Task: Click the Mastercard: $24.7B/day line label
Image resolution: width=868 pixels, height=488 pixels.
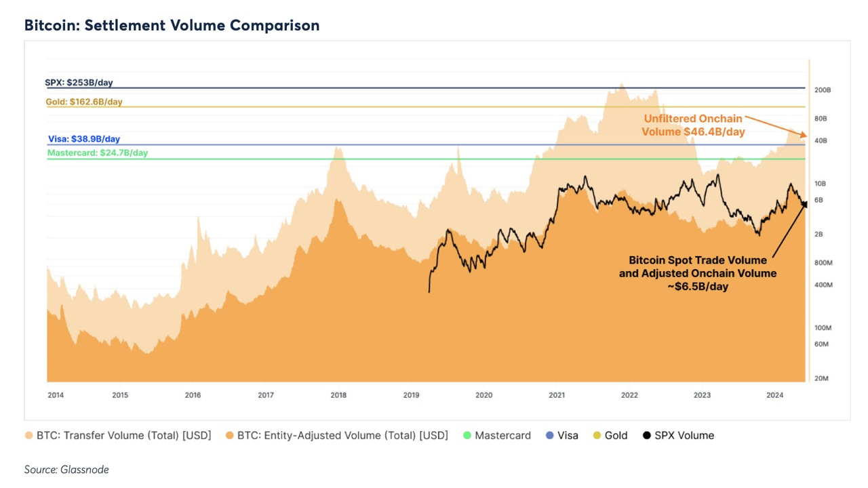Action: (98, 153)
